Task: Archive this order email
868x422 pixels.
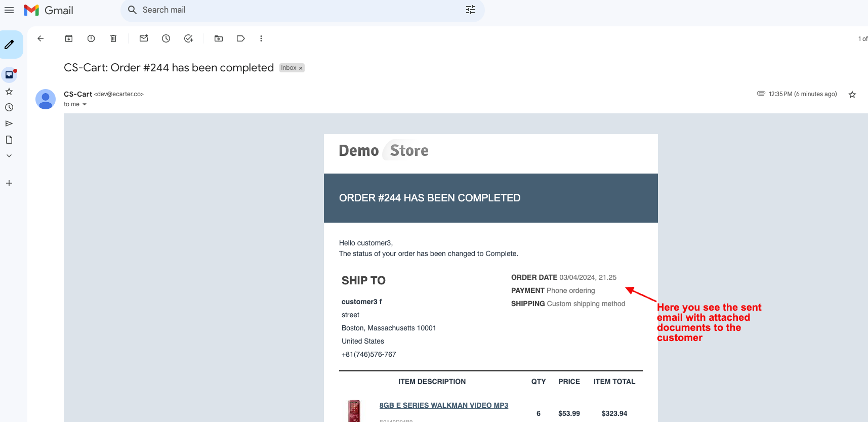Action: 69,38
